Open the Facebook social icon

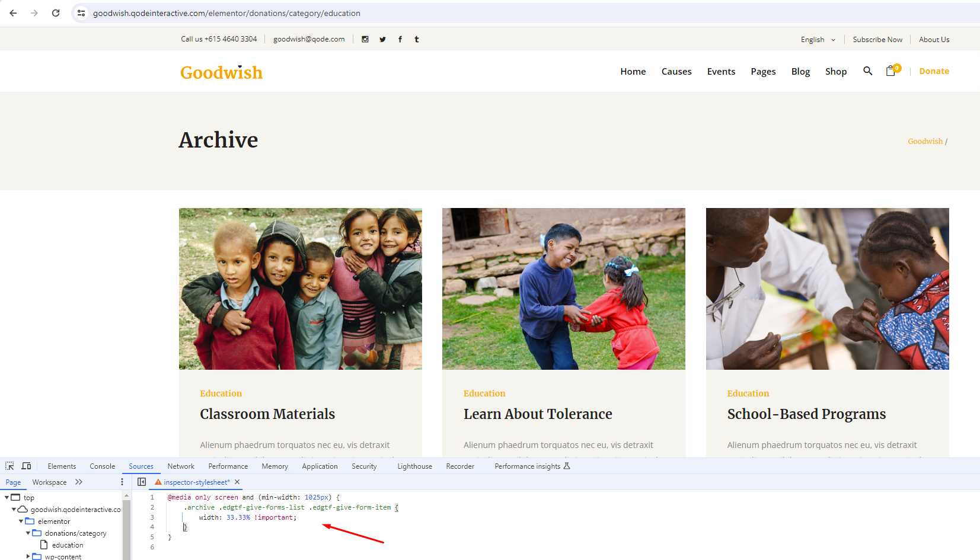point(400,39)
